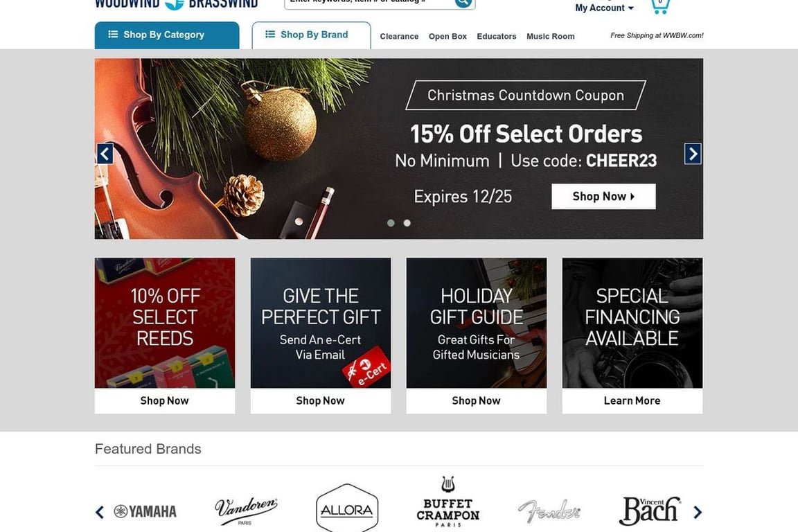Select the Buffet Crampon logo
Image resolution: width=798 pixels, height=532 pixels.
point(448,502)
